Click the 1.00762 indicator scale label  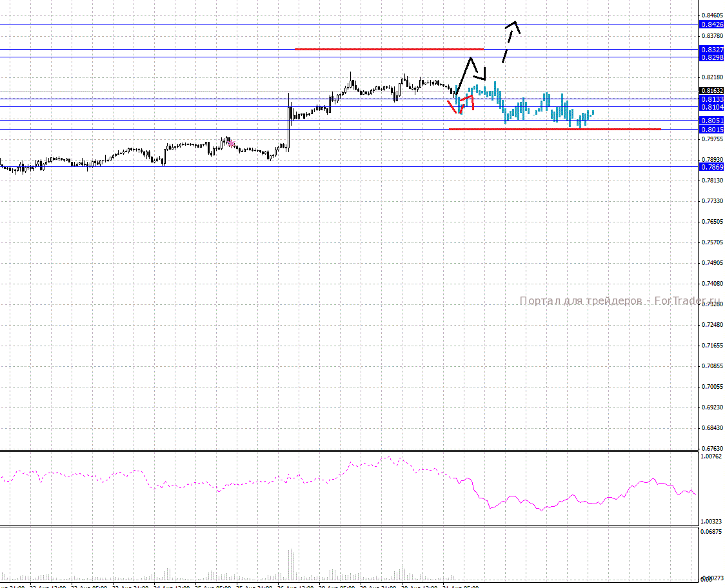pos(711,456)
